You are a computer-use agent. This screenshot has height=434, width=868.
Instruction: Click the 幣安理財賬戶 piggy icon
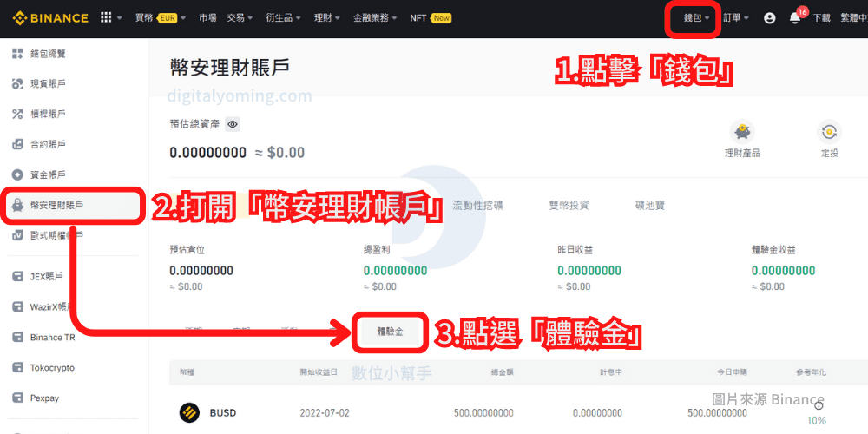pos(17,206)
